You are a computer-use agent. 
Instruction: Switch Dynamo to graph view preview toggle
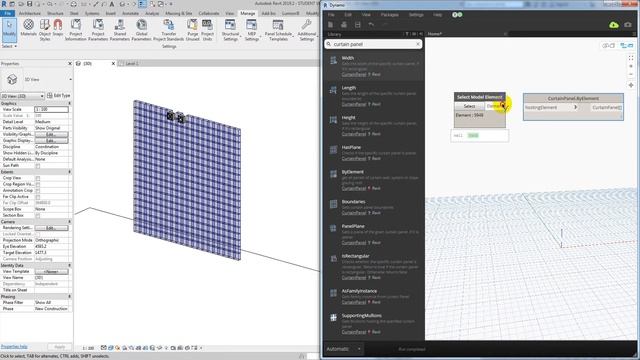tap(627, 45)
